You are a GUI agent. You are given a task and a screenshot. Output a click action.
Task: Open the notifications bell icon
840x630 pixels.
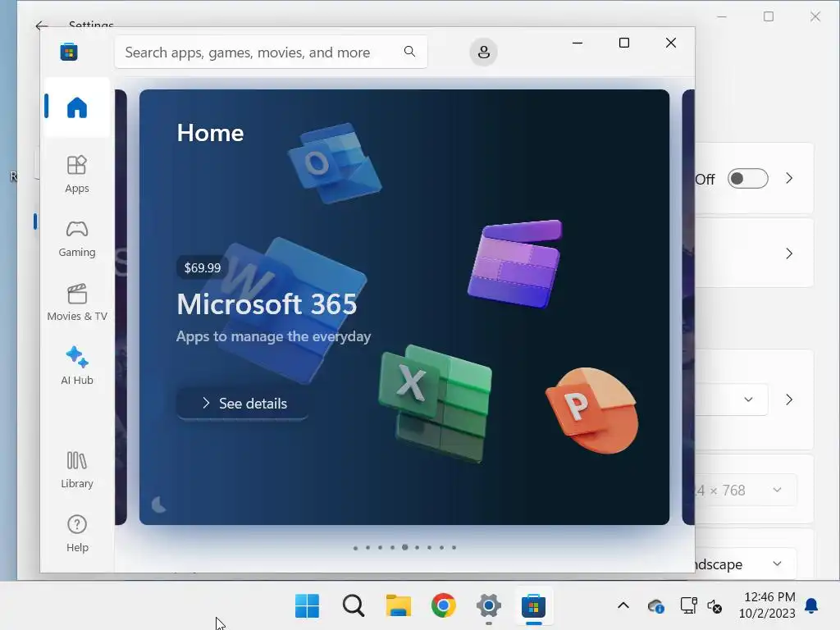pyautogui.click(x=811, y=606)
